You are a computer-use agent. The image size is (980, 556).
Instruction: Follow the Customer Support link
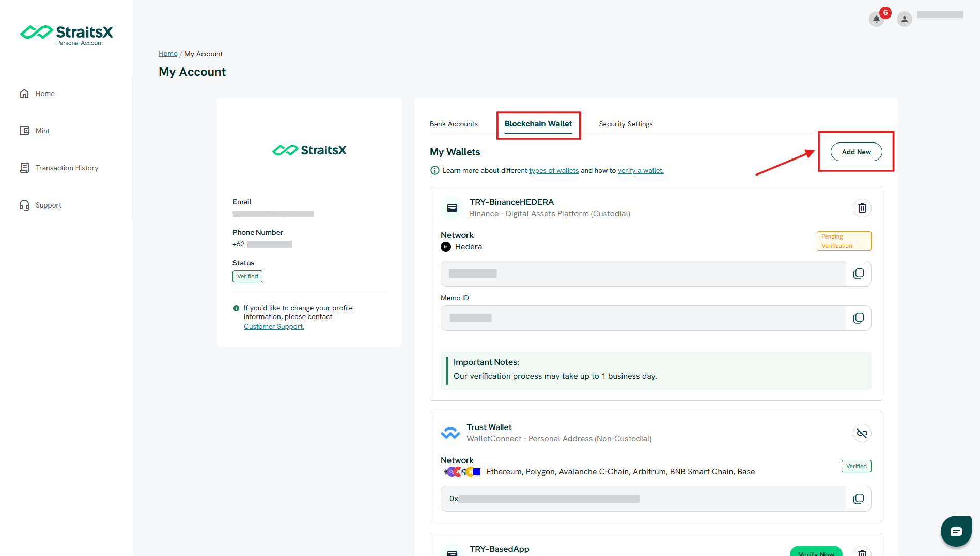274,326
